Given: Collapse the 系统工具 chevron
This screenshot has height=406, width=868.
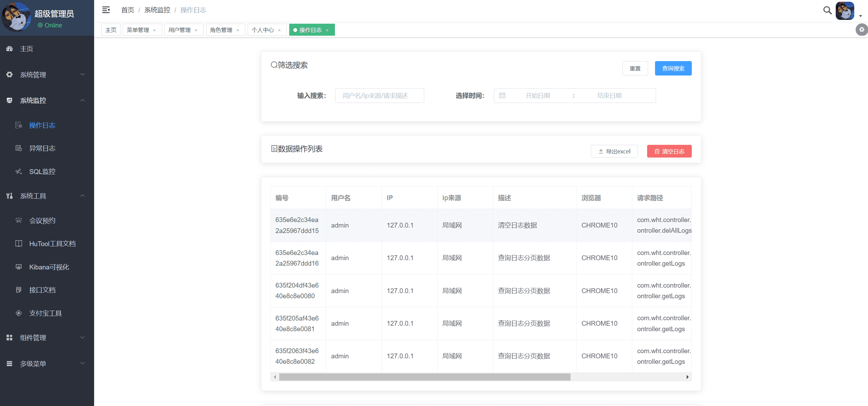Looking at the screenshot, I should pyautogui.click(x=82, y=196).
